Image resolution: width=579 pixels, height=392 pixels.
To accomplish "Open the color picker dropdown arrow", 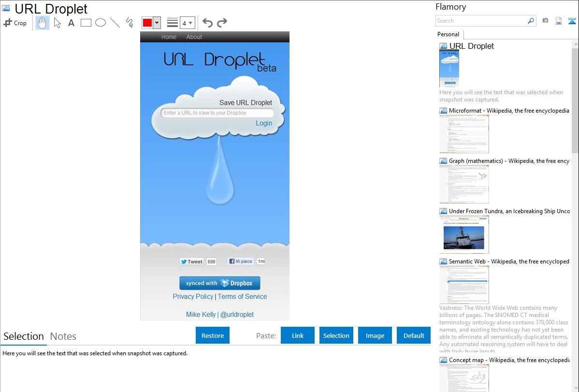I will tap(157, 23).
